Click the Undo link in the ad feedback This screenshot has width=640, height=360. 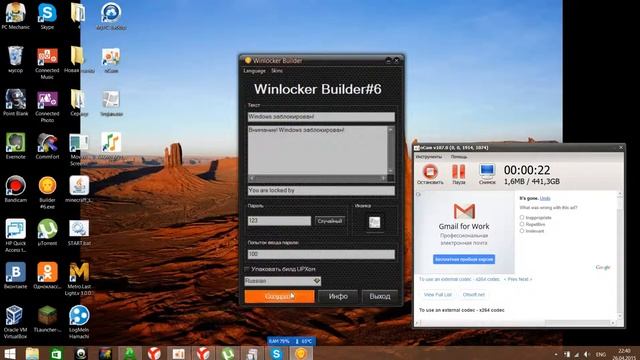pos(545,198)
